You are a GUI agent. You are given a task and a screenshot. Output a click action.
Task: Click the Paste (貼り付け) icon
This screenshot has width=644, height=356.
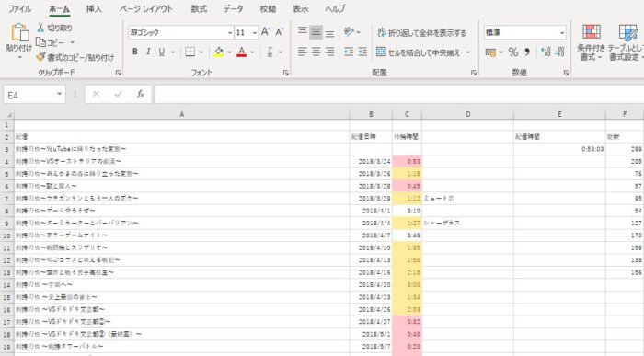click(x=19, y=32)
